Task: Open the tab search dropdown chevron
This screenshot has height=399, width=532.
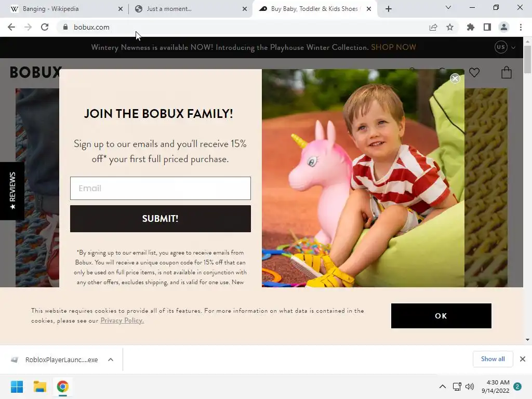Action: pos(448,7)
